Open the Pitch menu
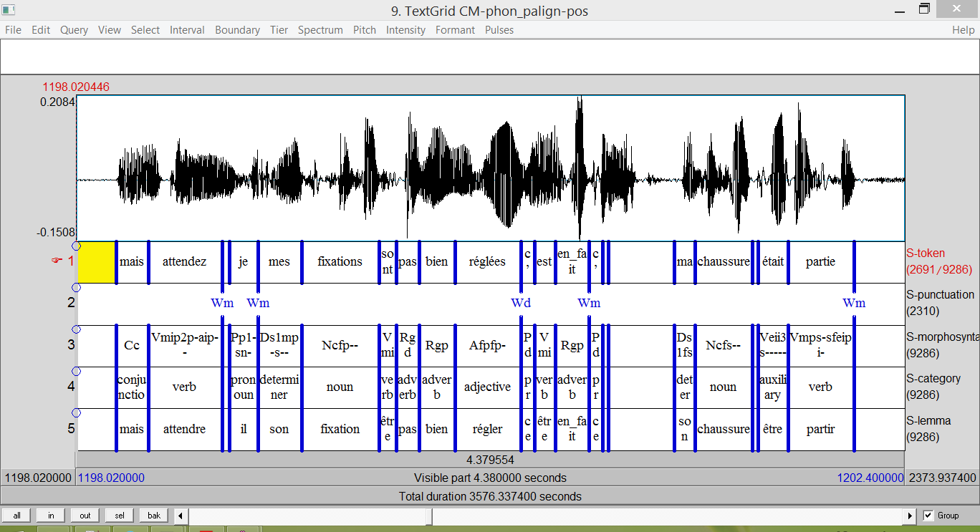 (x=365, y=30)
